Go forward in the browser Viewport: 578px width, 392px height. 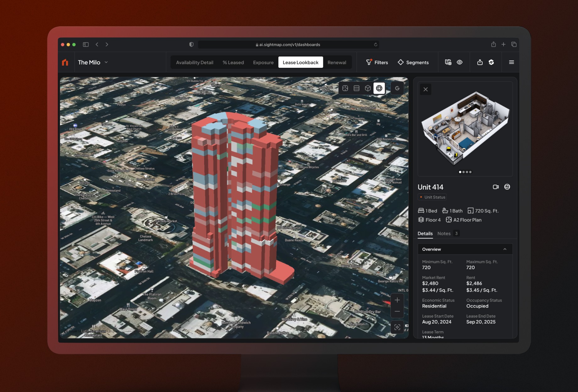(107, 45)
